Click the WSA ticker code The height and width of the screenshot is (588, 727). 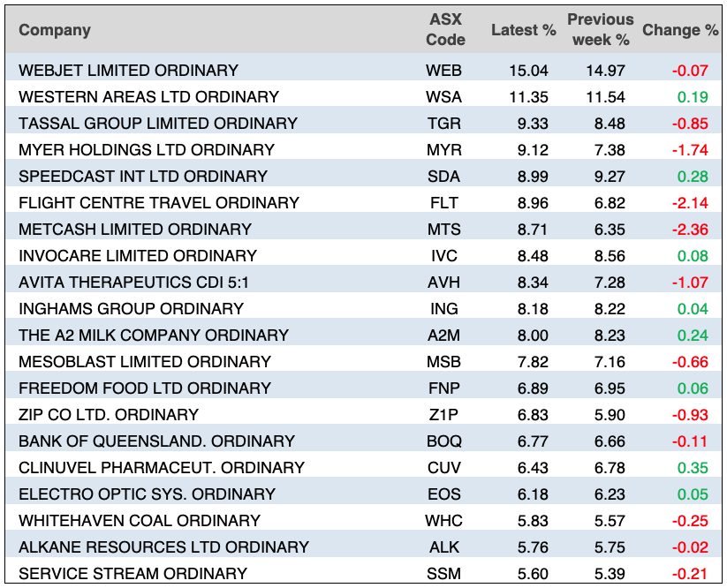click(444, 96)
